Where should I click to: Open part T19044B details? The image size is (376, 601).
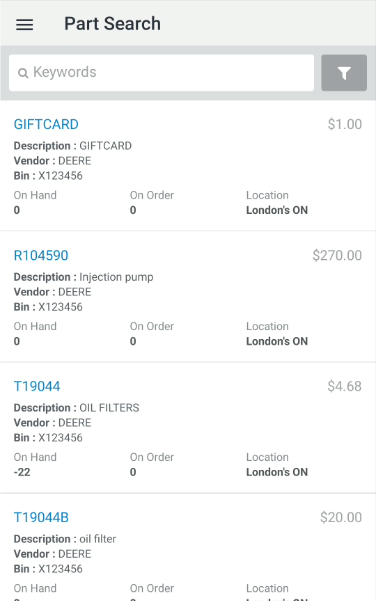(41, 517)
